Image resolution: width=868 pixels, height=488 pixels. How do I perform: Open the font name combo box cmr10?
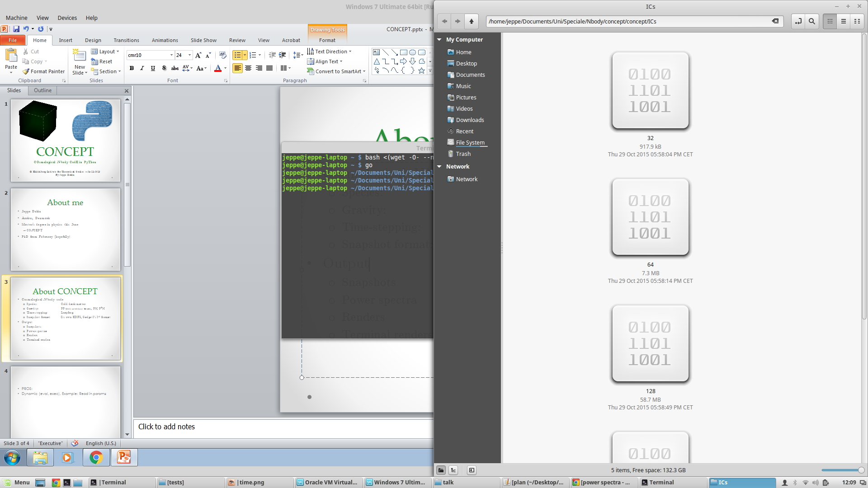tap(151, 55)
